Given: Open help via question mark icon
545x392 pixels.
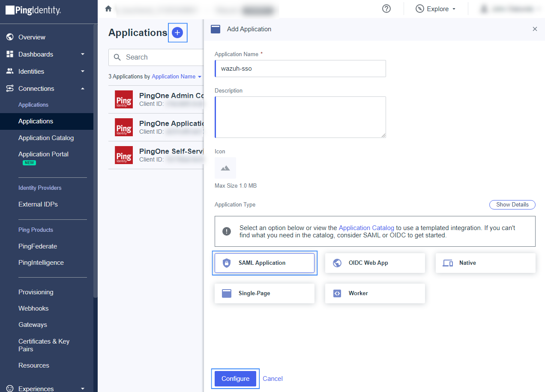Looking at the screenshot, I should coord(386,9).
